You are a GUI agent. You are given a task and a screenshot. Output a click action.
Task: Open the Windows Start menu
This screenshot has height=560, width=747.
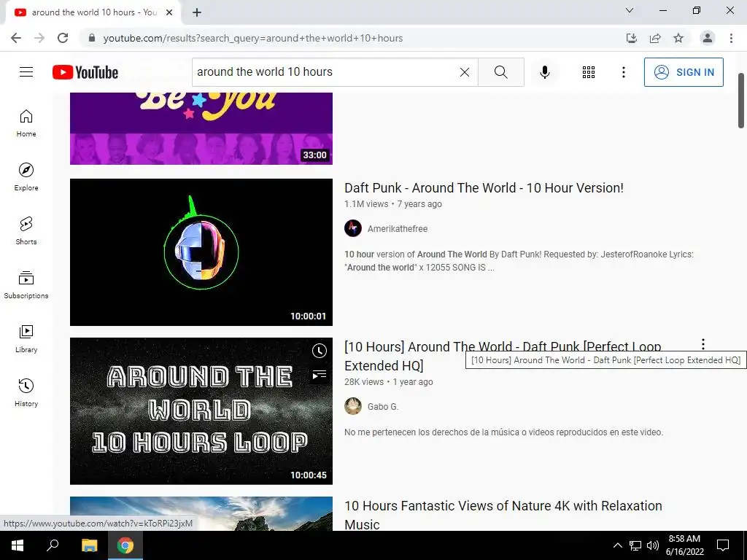point(18,545)
